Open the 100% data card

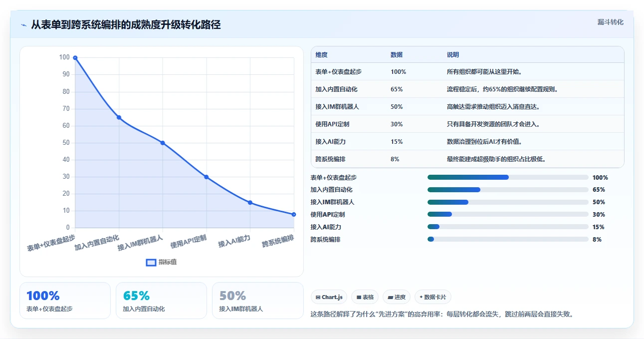pos(65,301)
